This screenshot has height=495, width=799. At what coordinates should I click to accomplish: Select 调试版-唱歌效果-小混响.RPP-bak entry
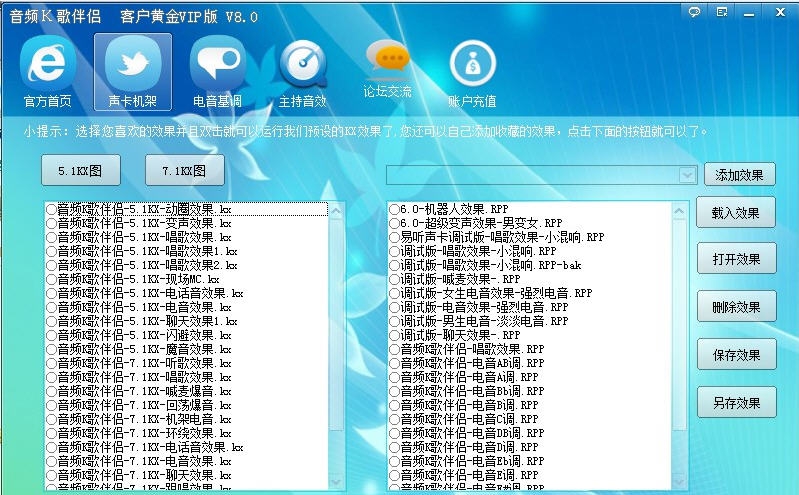tap(485, 265)
